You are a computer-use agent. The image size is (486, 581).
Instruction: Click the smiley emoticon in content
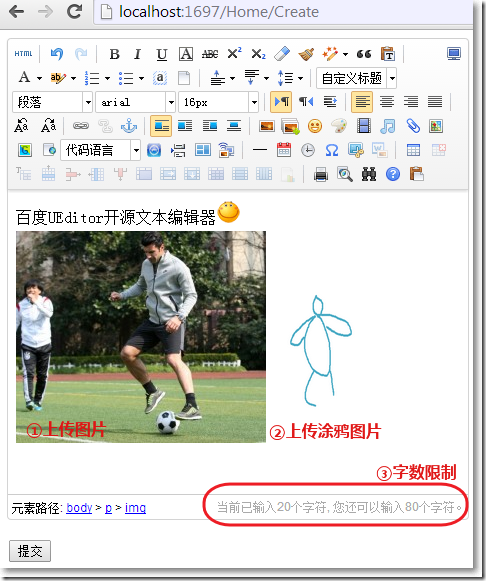click(229, 212)
